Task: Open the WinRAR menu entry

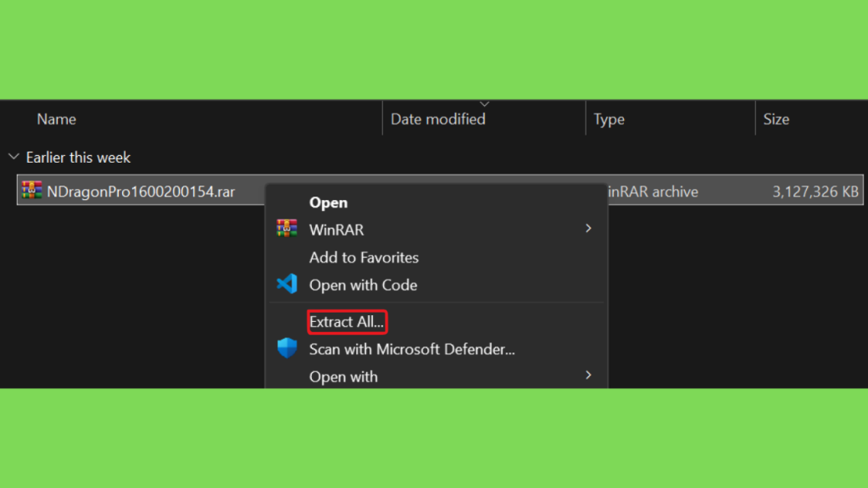Action: 336,230
